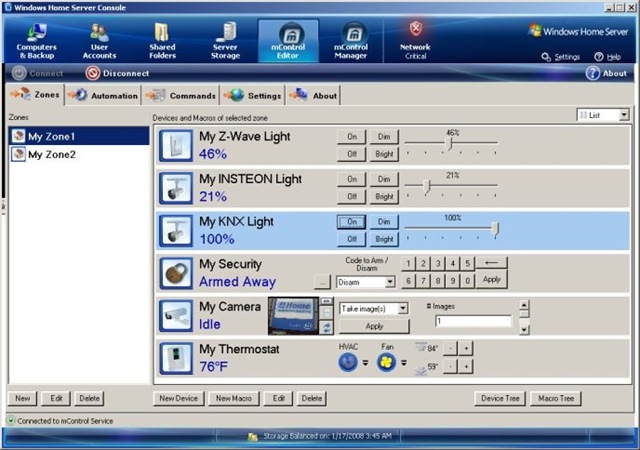Screen dimensions: 640x450
Task: Refresh the camera image preview
Action: pyautogui.click(x=326, y=327)
